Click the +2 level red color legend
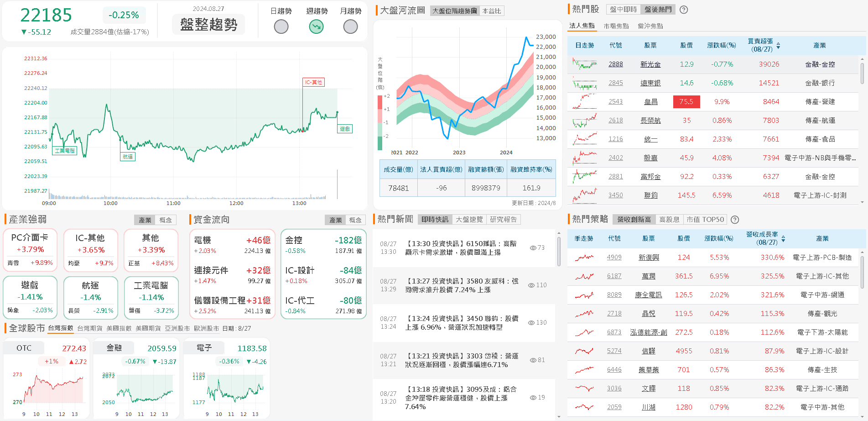 [380, 102]
